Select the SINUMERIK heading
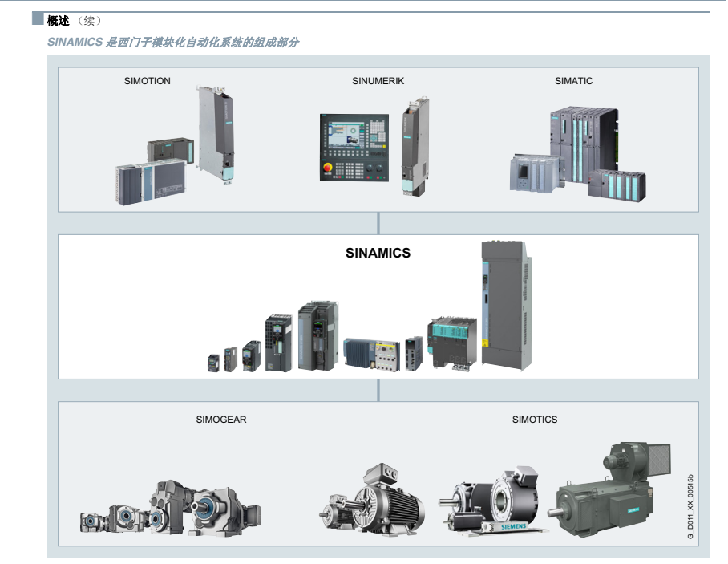The image size is (728, 564). tap(378, 81)
